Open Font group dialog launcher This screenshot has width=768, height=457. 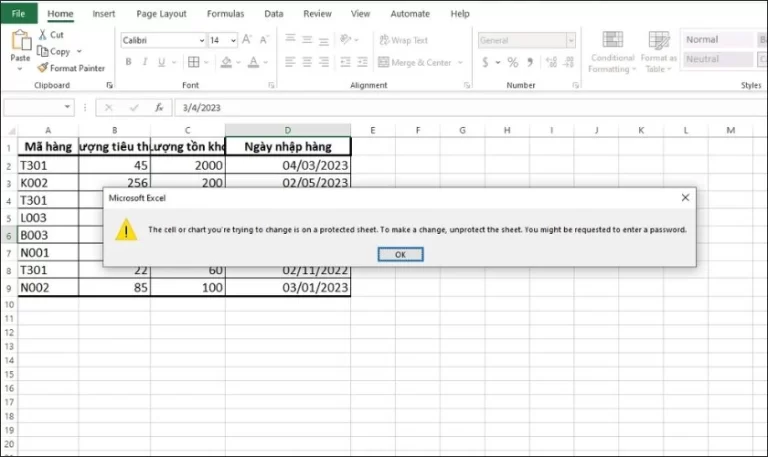[271, 85]
